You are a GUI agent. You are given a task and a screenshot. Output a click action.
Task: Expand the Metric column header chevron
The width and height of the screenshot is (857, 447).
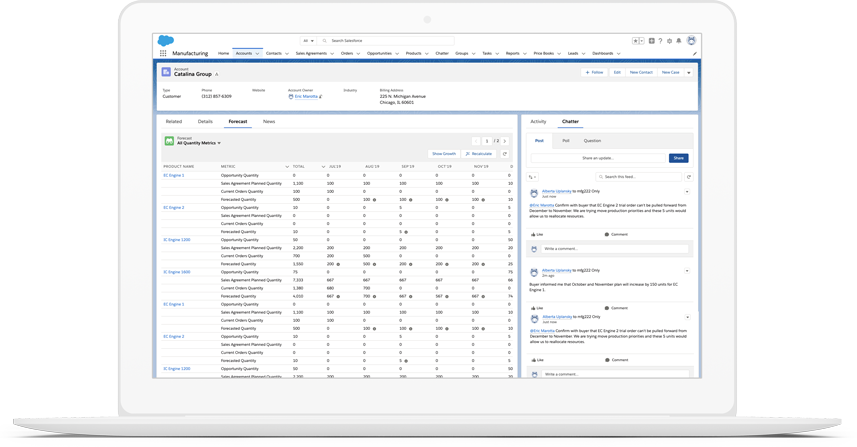click(x=287, y=167)
